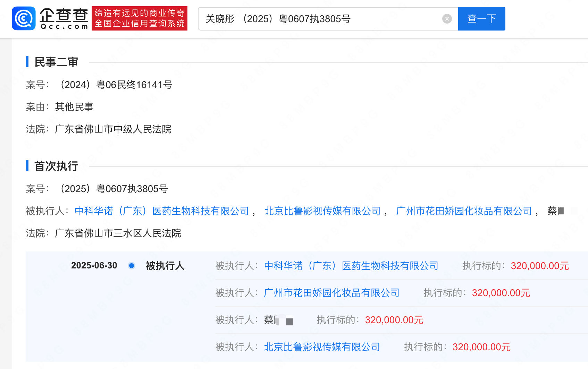588x369 pixels.
Task: Open 北京比鲁影视传媒有限公司 link in 首次执行 header row
Action: click(x=322, y=211)
